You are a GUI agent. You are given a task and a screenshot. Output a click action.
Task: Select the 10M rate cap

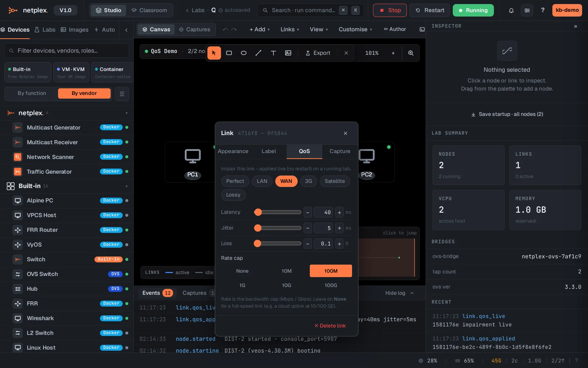(x=287, y=271)
